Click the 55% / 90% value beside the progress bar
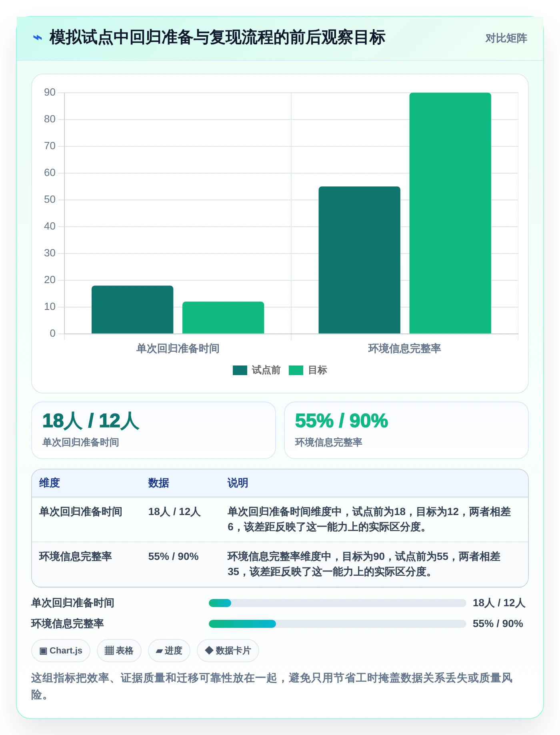Screen dimensions: 560x735 [x=498, y=624]
